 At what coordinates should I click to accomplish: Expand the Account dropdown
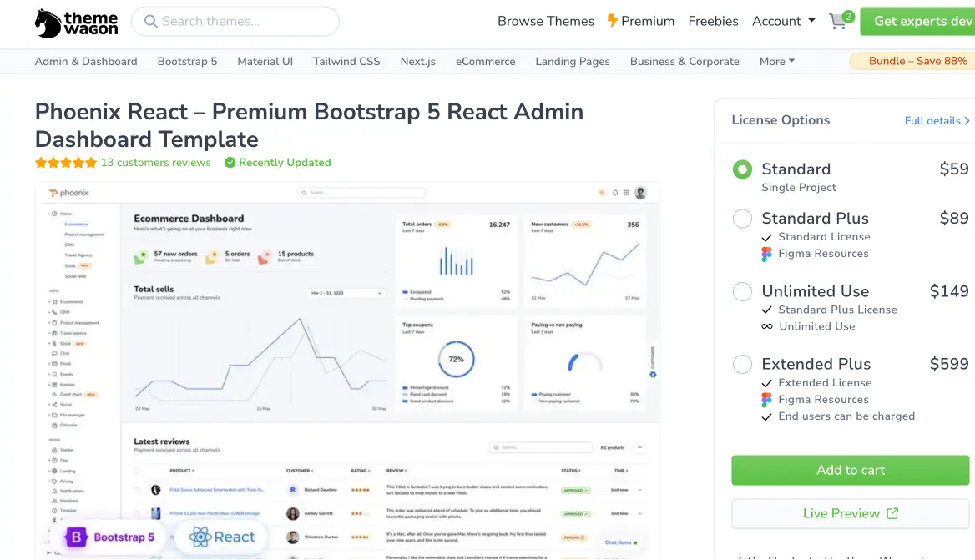click(x=784, y=21)
